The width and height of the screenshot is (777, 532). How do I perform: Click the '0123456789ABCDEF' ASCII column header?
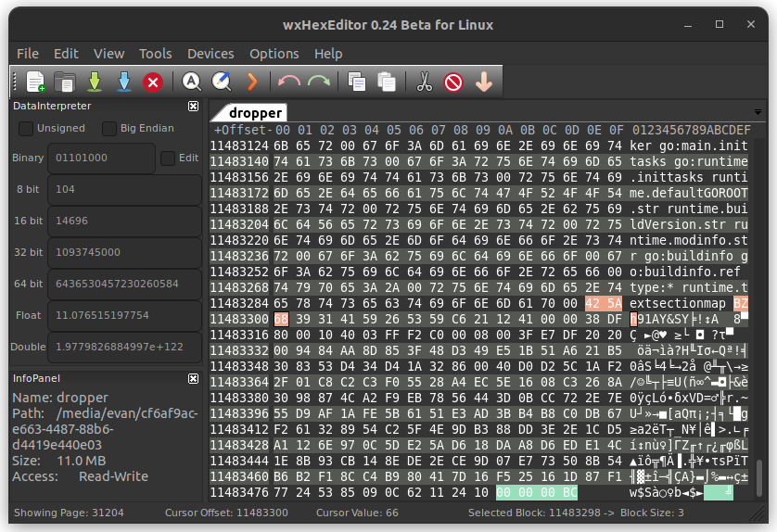click(692, 130)
